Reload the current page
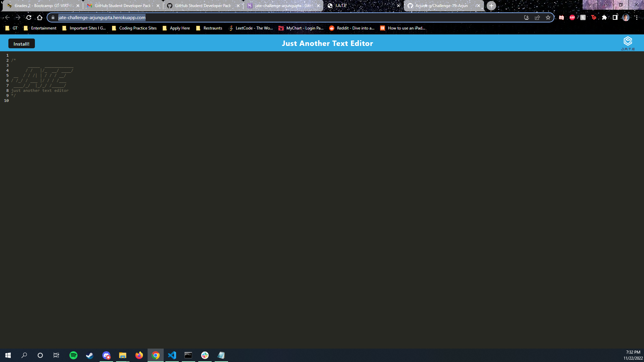 coord(29,17)
